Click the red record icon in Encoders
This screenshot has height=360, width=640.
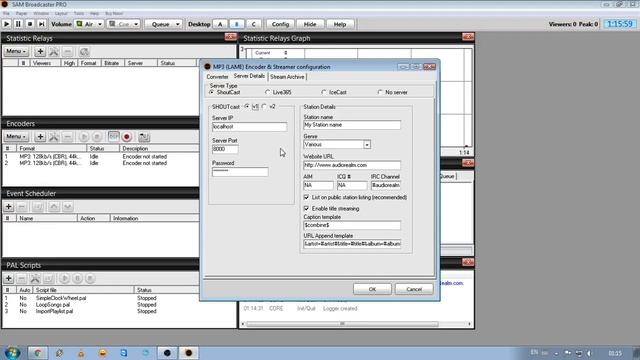127,136
